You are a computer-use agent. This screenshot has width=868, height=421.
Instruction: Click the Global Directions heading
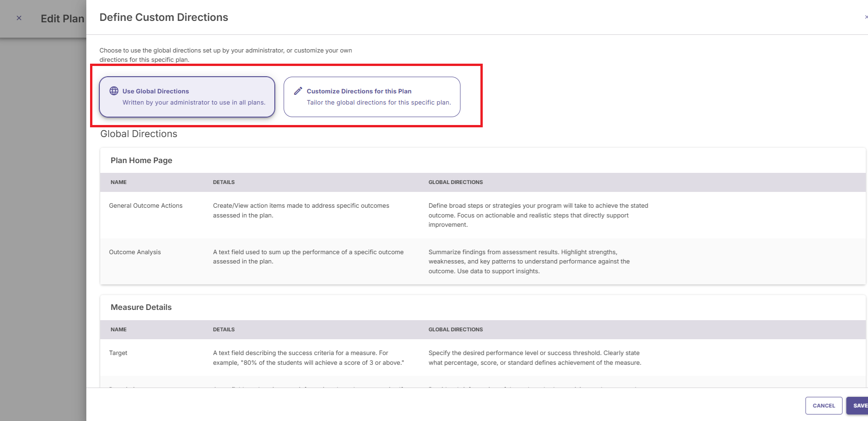click(x=139, y=134)
